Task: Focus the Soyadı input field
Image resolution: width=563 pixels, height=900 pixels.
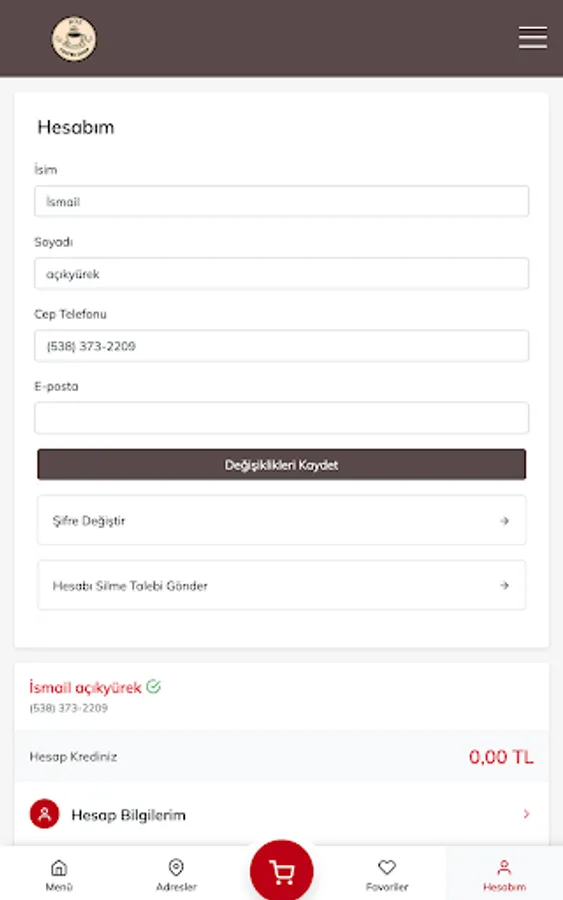Action: point(281,274)
